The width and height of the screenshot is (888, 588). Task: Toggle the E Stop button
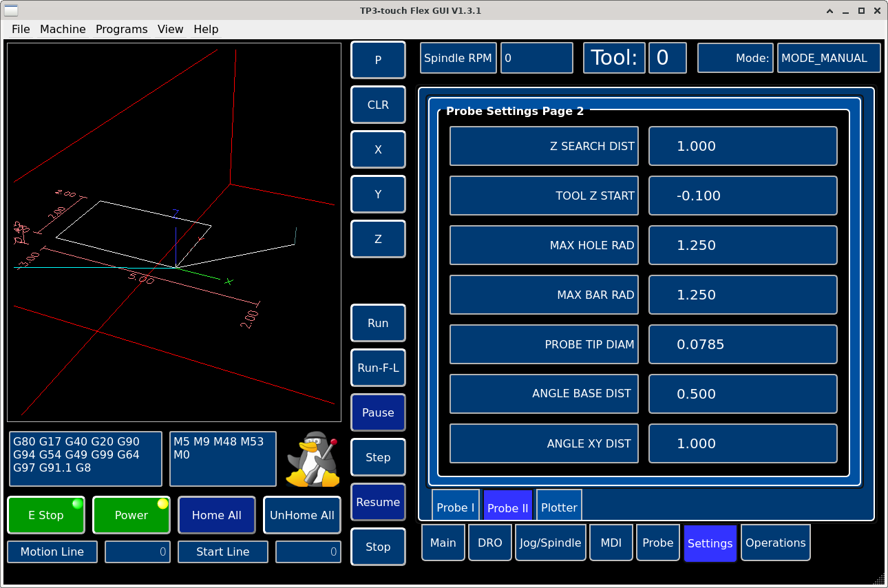click(46, 515)
